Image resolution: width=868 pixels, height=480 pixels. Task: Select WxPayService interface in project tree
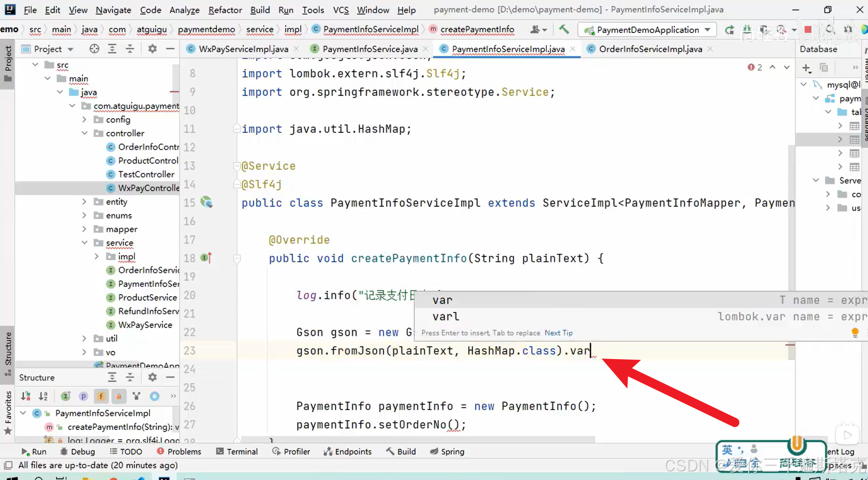tap(145, 325)
